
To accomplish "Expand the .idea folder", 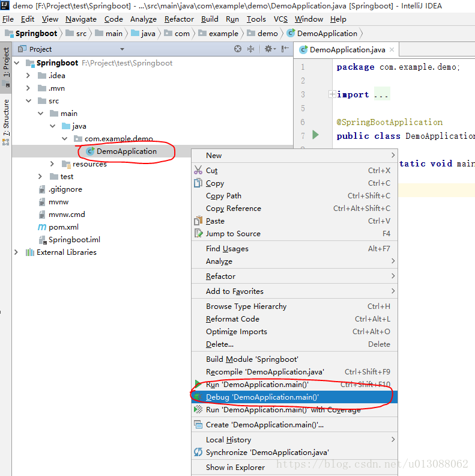I will click(28, 75).
